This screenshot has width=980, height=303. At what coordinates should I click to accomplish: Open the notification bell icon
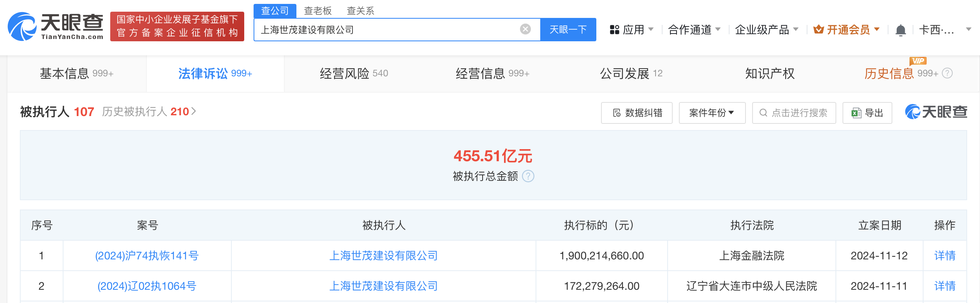901,30
